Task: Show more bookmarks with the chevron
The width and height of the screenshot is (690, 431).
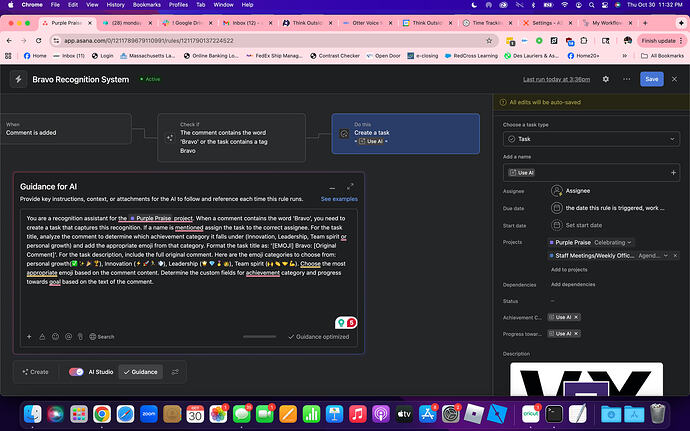Action: point(624,56)
